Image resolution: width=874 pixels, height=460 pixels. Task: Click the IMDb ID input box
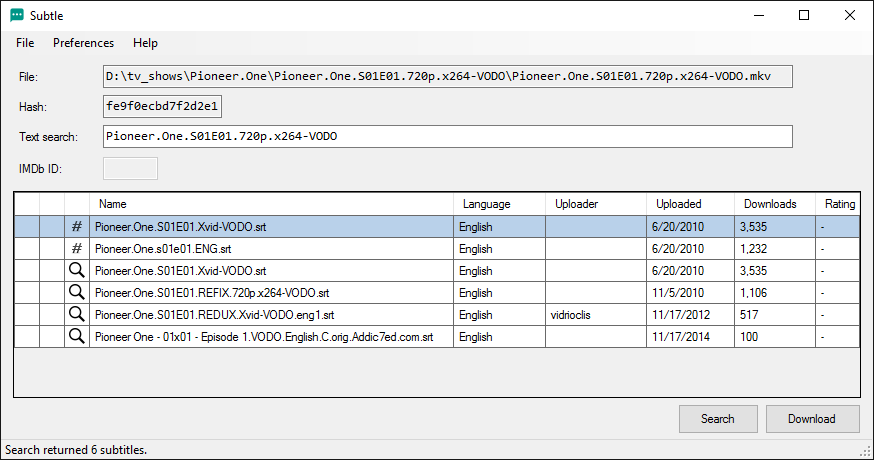pos(130,168)
